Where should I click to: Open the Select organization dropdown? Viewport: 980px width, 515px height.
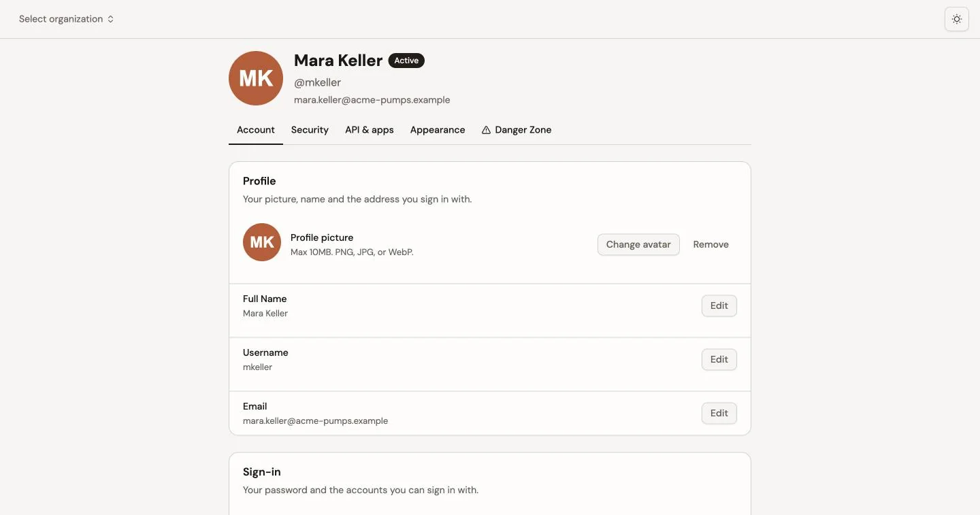pos(66,19)
